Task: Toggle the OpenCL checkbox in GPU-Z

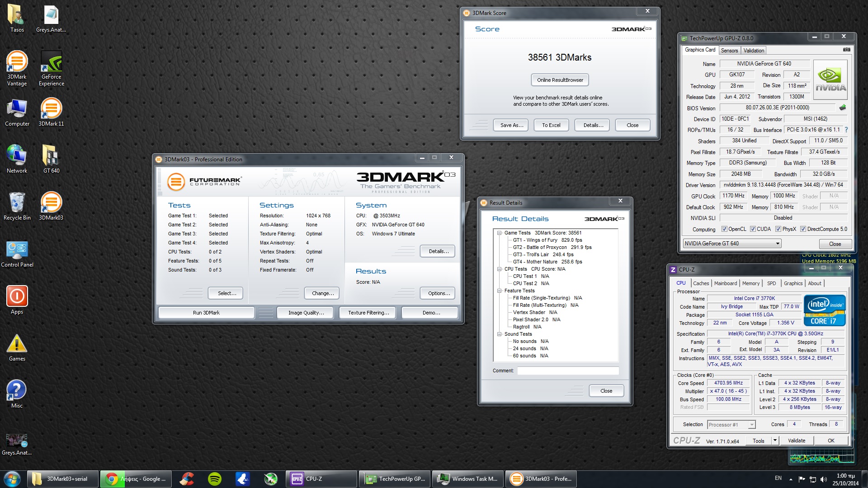Action: click(x=724, y=229)
